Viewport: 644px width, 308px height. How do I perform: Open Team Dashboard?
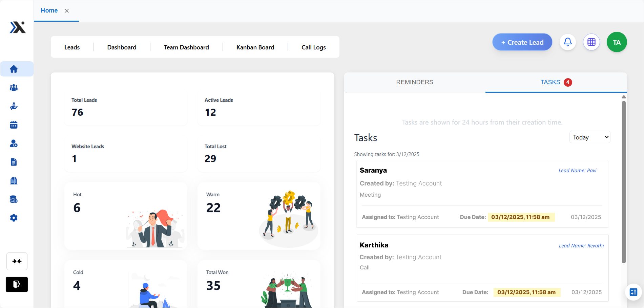(x=186, y=47)
